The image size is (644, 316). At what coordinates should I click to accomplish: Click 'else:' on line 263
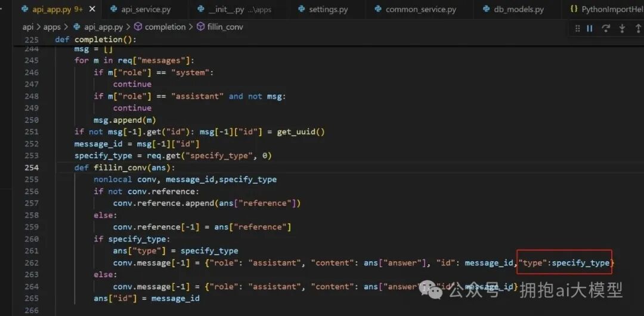coord(106,274)
